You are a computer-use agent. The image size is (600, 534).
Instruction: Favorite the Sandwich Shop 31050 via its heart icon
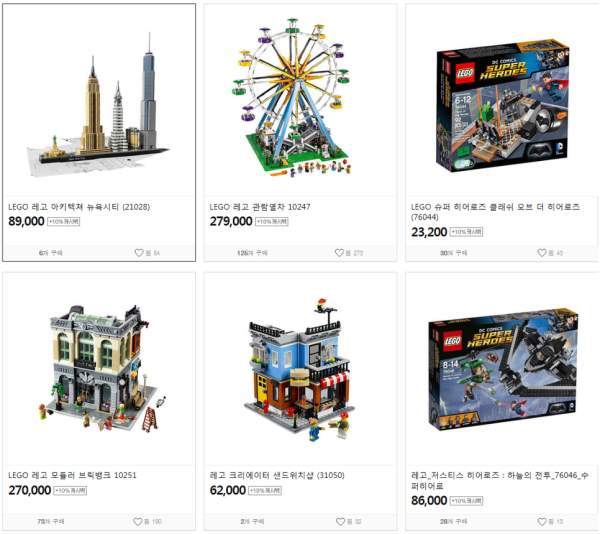(x=340, y=521)
